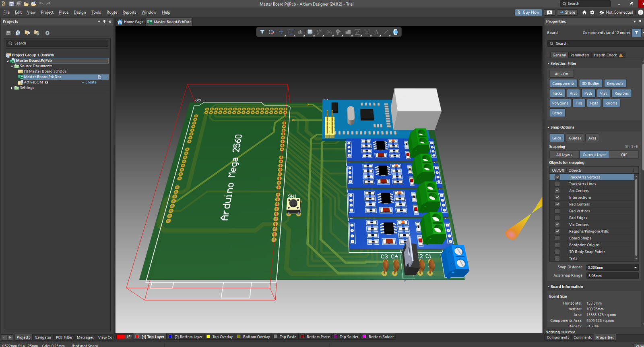The image size is (644, 347).
Task: Expand the Settings folder in project tree
Action: tap(12, 88)
